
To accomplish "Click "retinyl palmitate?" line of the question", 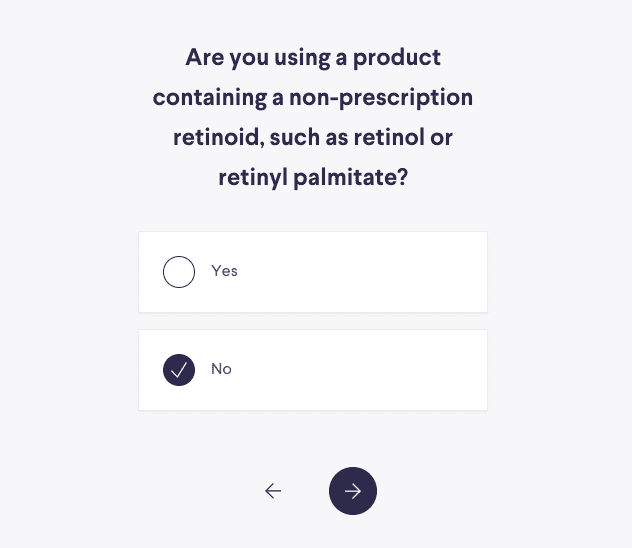I will point(313,178).
